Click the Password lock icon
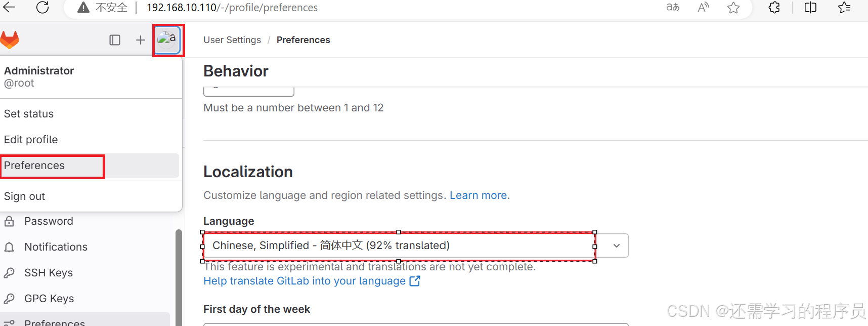The width and height of the screenshot is (868, 326). [9, 221]
